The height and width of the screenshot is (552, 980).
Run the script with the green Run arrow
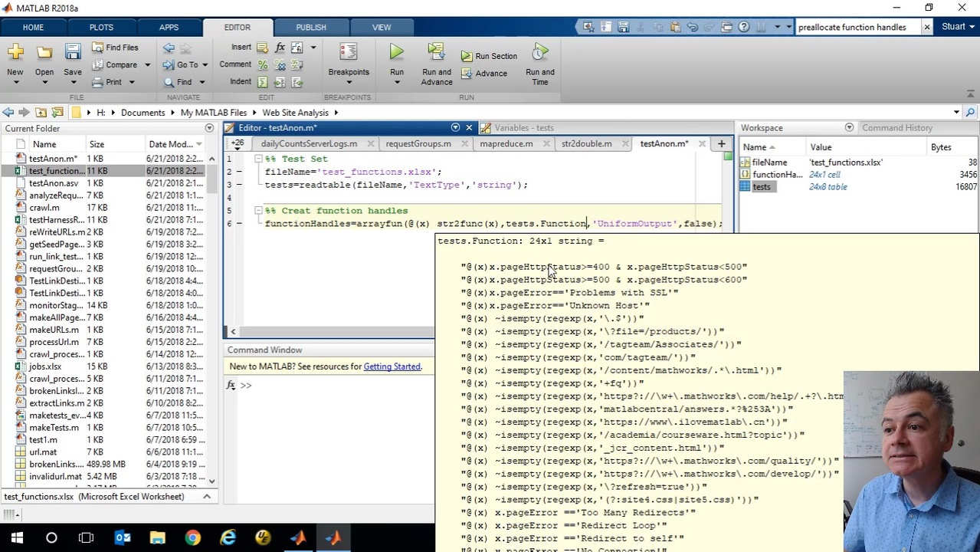point(396,53)
